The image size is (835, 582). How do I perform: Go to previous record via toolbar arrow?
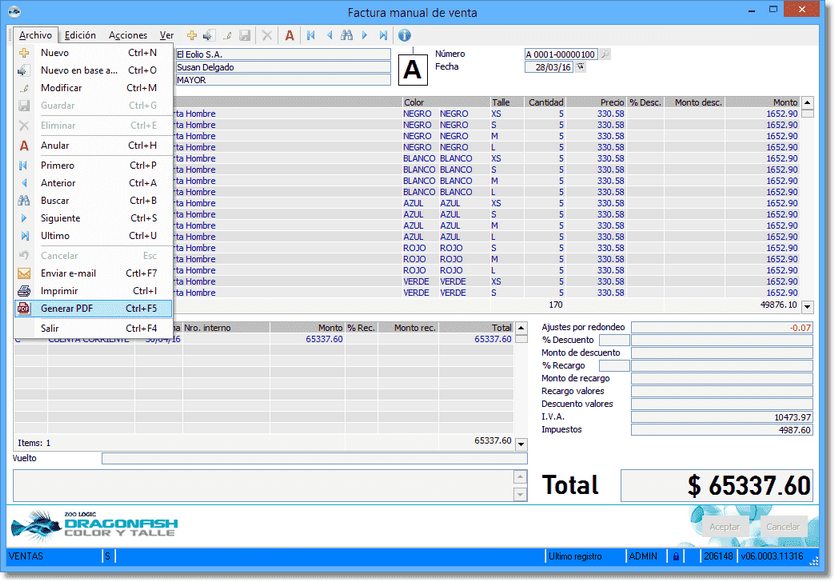(x=330, y=36)
